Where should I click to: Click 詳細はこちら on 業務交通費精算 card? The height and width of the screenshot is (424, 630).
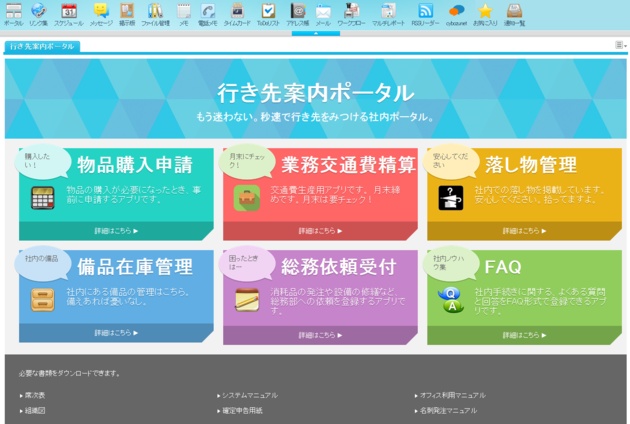[320, 231]
